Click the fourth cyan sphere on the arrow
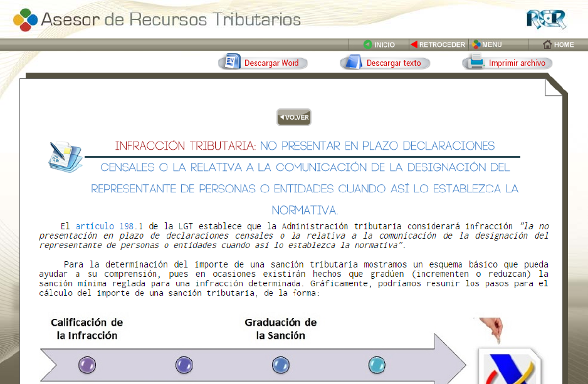Screen dimensions: 588x384 pyautogui.click(x=377, y=365)
